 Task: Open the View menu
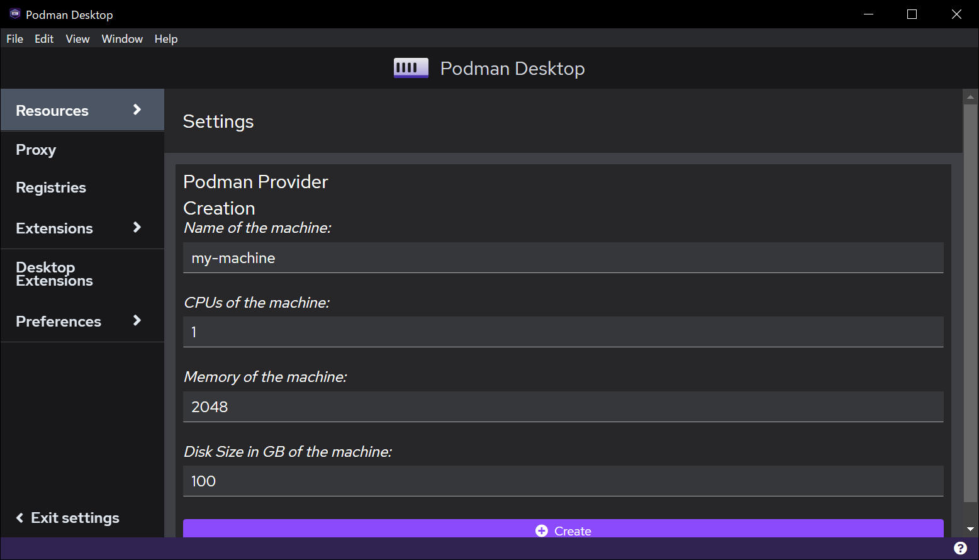click(77, 39)
